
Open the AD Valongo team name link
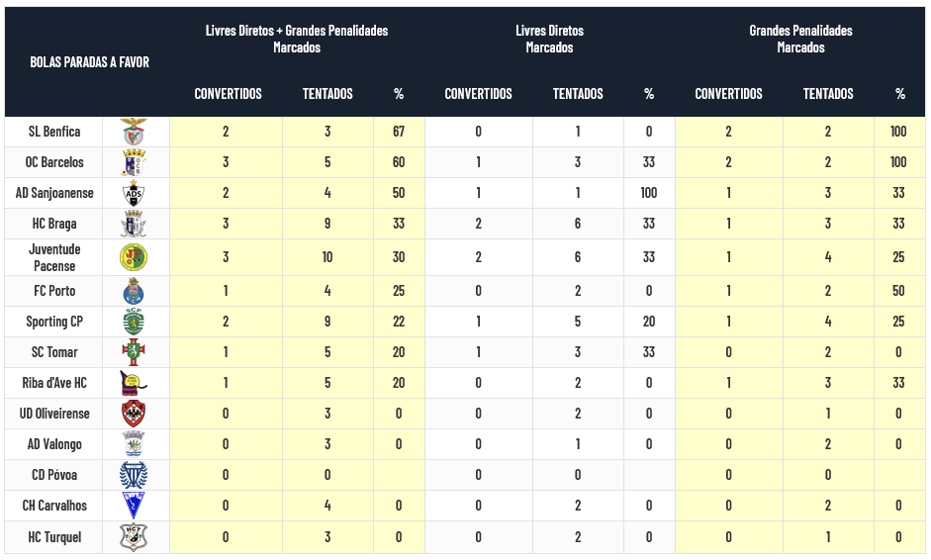54,444
